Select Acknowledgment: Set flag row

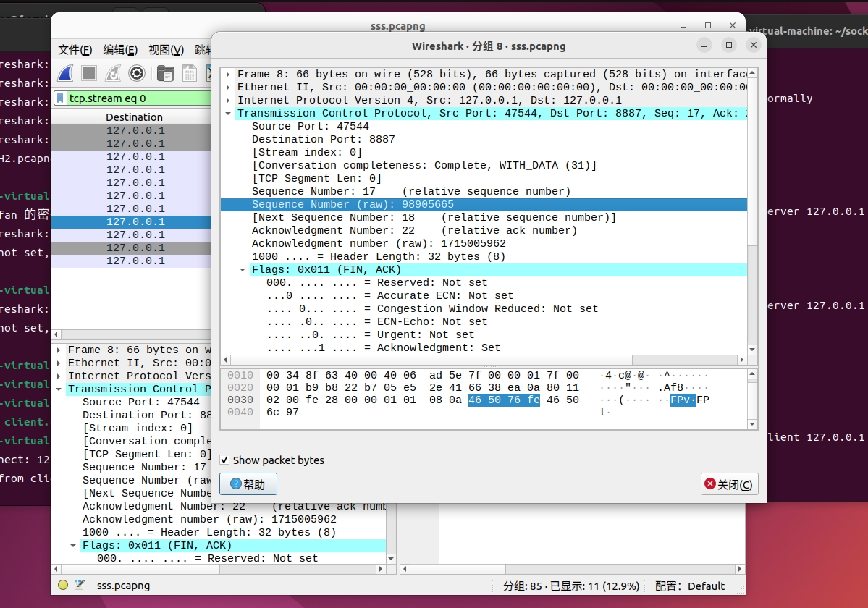pyautogui.click(x=383, y=348)
